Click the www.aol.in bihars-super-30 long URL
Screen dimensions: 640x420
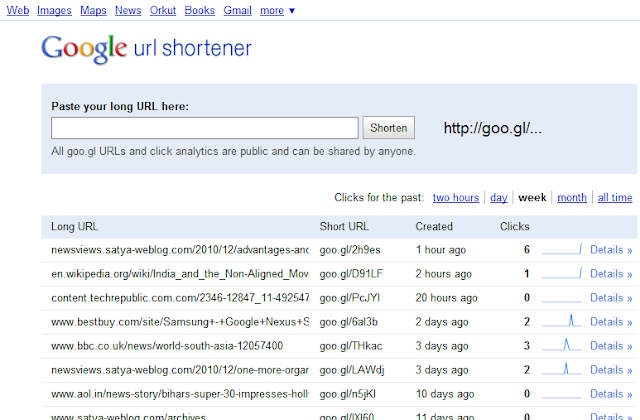coord(180,394)
